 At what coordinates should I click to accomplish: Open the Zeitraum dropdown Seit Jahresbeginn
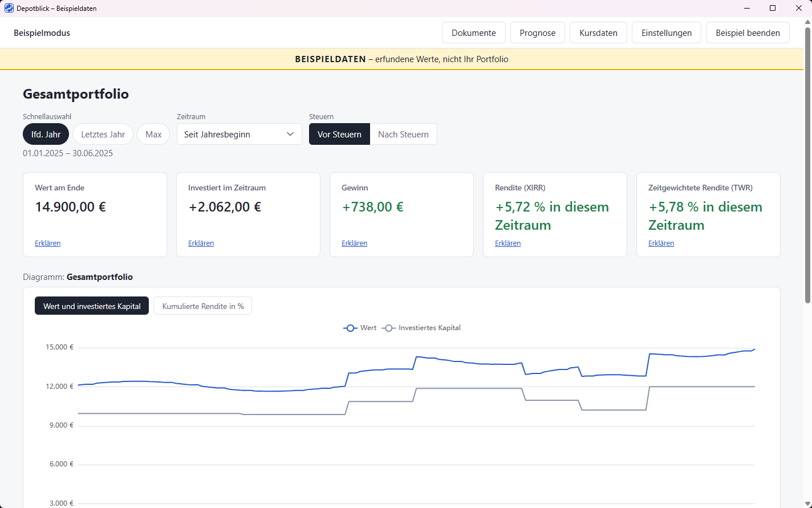pos(239,135)
